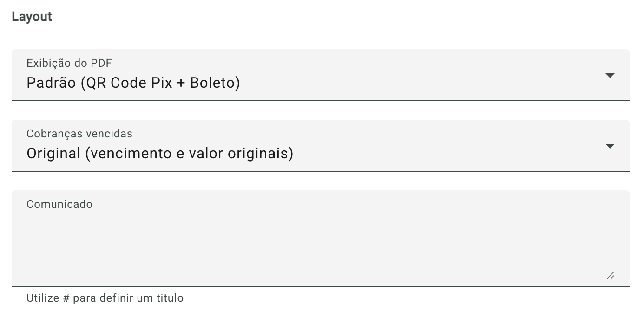Select the "Padrão (QR Code Pix + Boleto)" value
The width and height of the screenshot is (644, 311).
(133, 83)
